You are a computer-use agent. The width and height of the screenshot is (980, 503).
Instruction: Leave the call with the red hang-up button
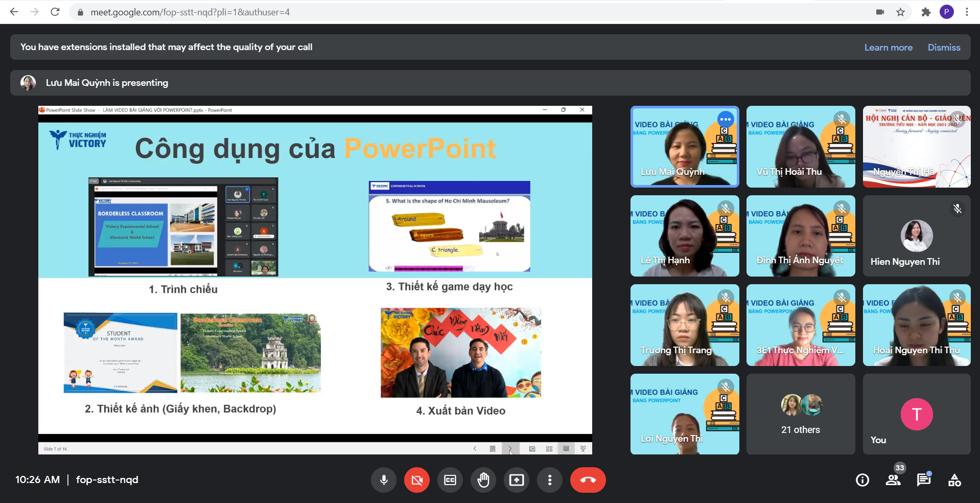(x=588, y=480)
